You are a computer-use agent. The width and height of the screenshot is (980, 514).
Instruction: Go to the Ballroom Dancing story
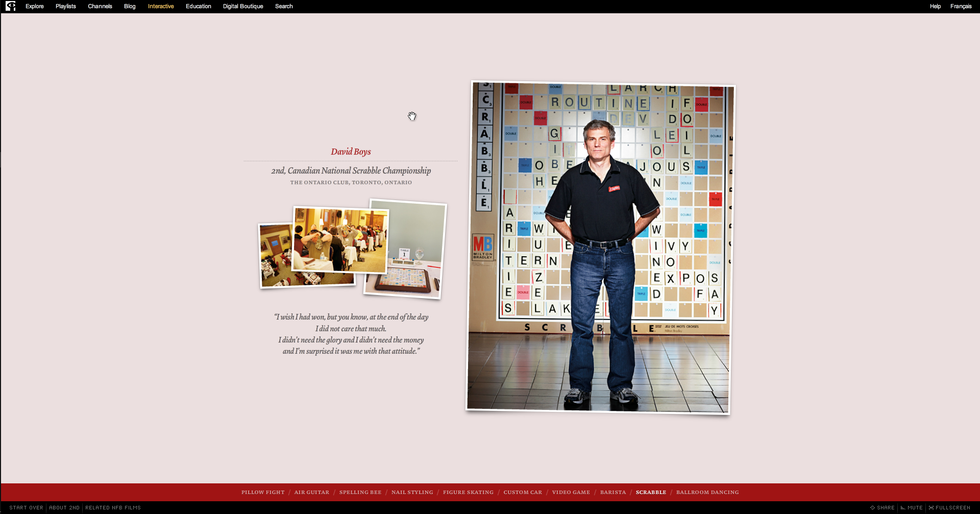pos(707,493)
